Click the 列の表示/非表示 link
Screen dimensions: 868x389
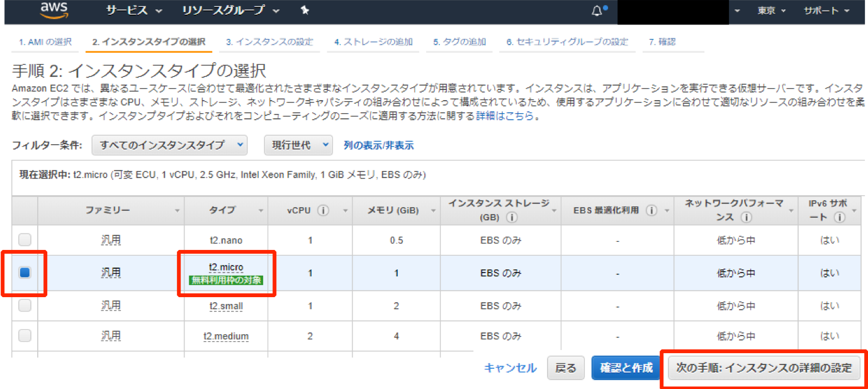click(379, 145)
